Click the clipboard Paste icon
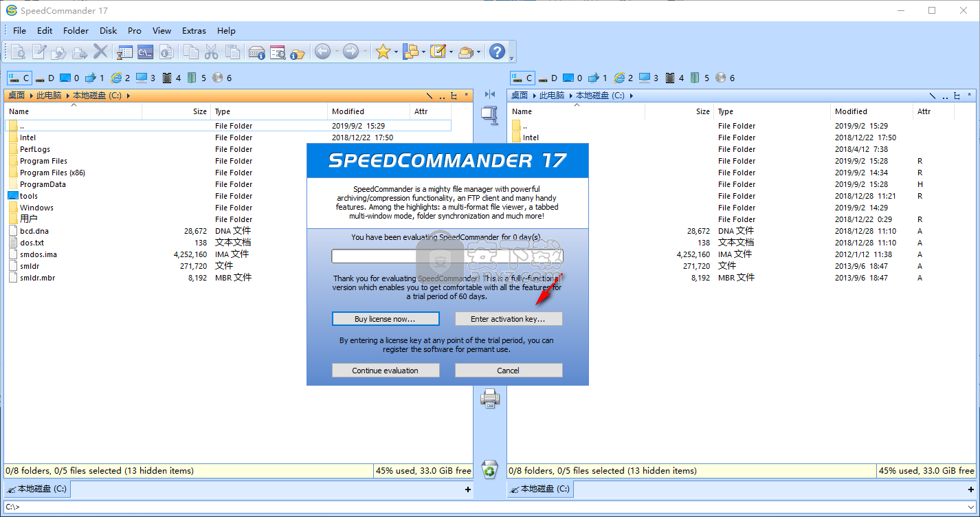980x517 pixels. pos(233,52)
